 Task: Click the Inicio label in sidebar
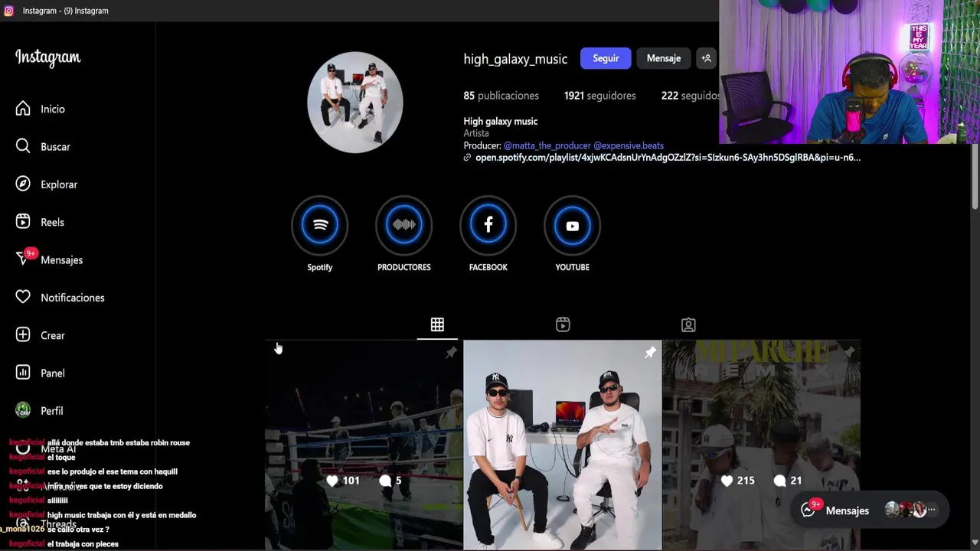tap(53, 109)
